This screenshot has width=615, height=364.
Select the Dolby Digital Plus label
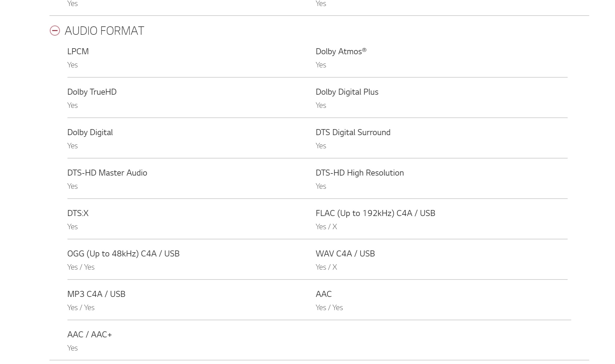(x=347, y=92)
